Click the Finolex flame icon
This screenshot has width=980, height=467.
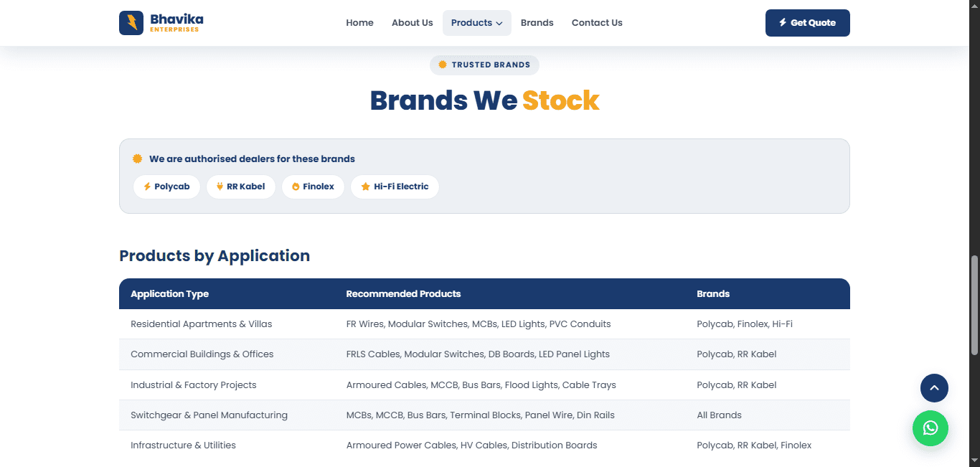click(x=296, y=187)
